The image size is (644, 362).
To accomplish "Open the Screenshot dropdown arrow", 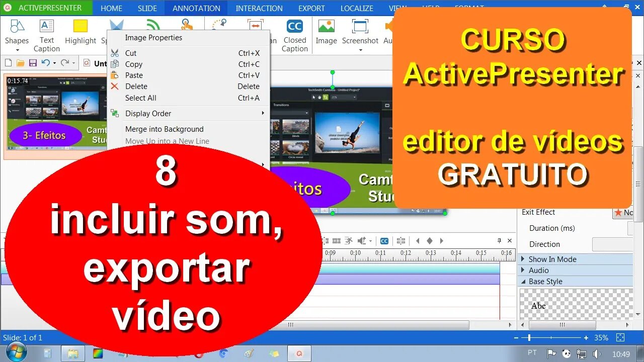I will coord(360,50).
